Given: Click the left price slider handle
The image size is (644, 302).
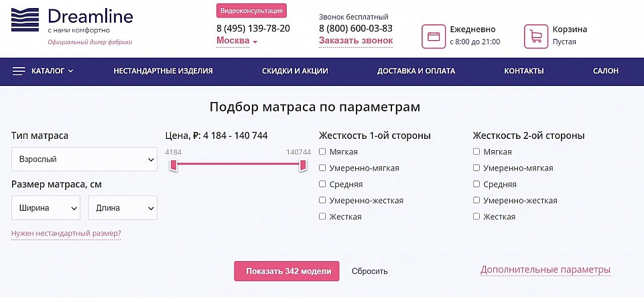Looking at the screenshot, I should pyautogui.click(x=173, y=165).
